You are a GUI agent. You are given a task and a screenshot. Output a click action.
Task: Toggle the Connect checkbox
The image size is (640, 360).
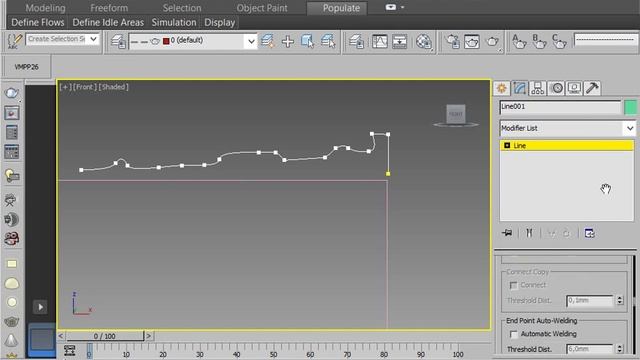(513, 285)
